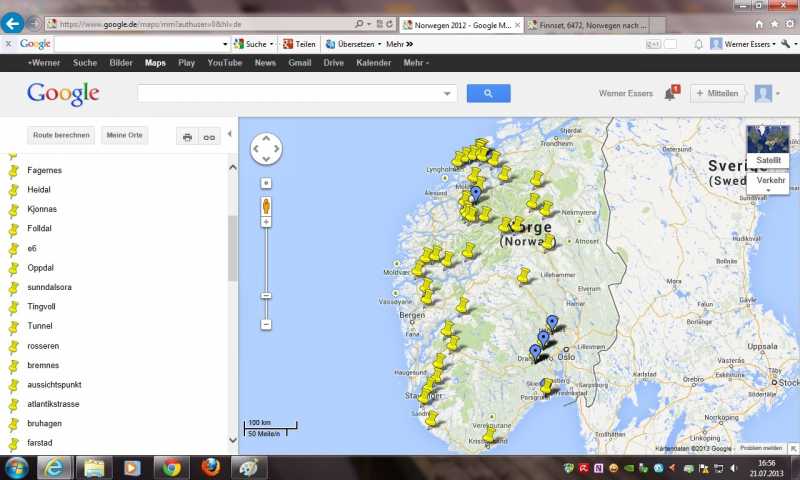Toggle the Verkehr traffic layer

[x=770, y=180]
